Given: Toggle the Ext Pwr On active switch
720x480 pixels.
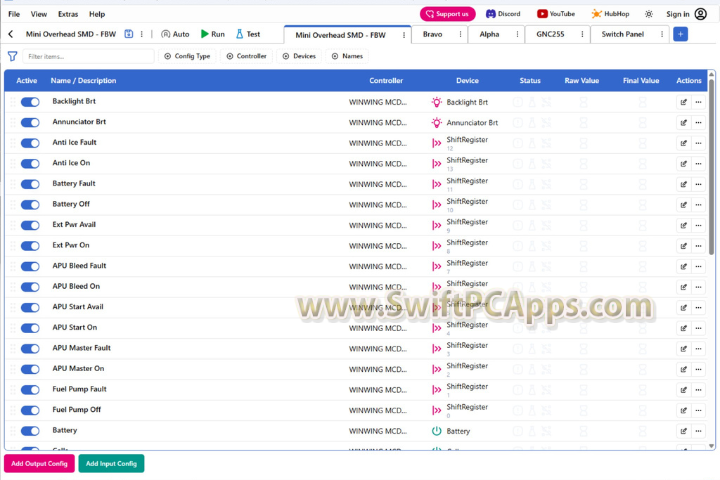Looking at the screenshot, I should click(30, 246).
